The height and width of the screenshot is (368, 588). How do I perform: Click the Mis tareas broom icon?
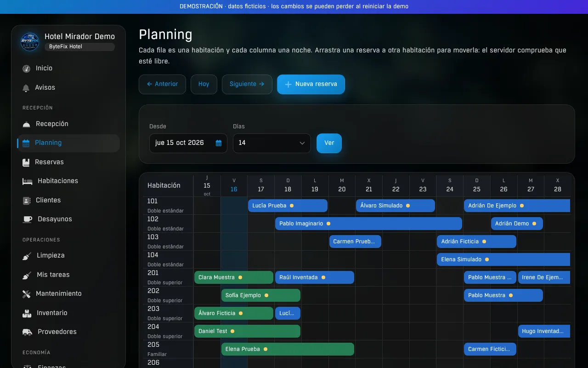(x=27, y=275)
